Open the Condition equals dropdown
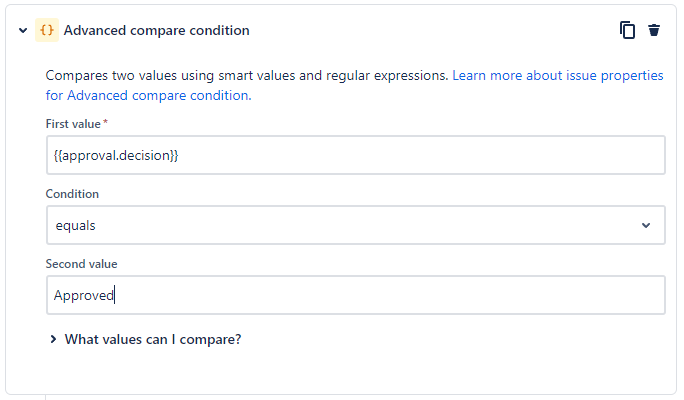The width and height of the screenshot is (684, 400). (x=356, y=225)
